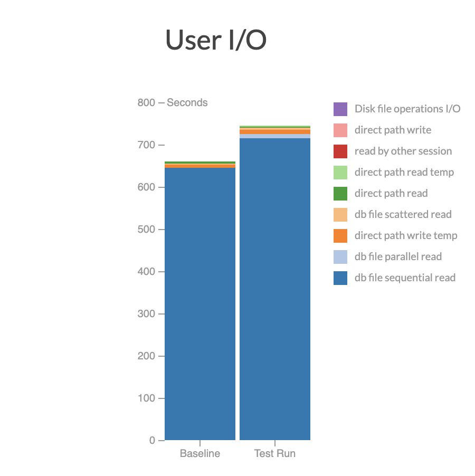Click the User I/O chart title
The height and width of the screenshot is (476, 475).
(216, 40)
